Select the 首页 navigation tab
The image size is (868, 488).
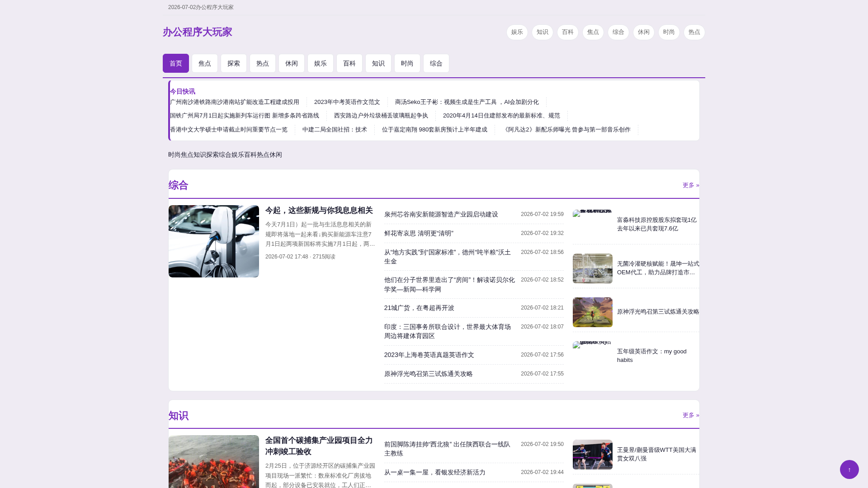tap(176, 63)
